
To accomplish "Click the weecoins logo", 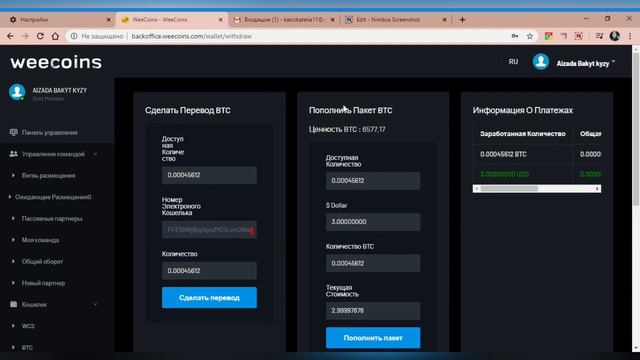I will [56, 62].
